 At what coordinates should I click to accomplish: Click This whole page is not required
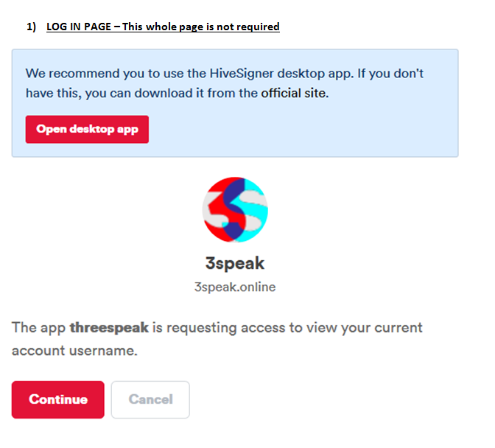tap(201, 27)
